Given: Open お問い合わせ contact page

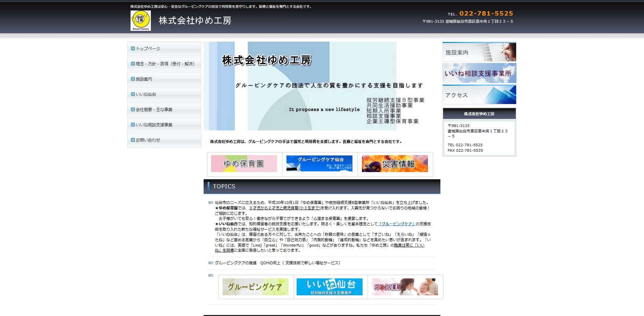Looking at the screenshot, I should 164,140.
